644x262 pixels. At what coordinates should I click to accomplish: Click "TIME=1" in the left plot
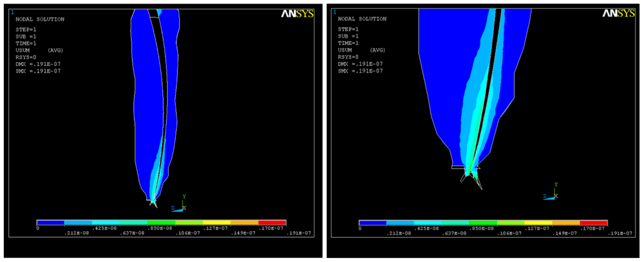coord(26,43)
